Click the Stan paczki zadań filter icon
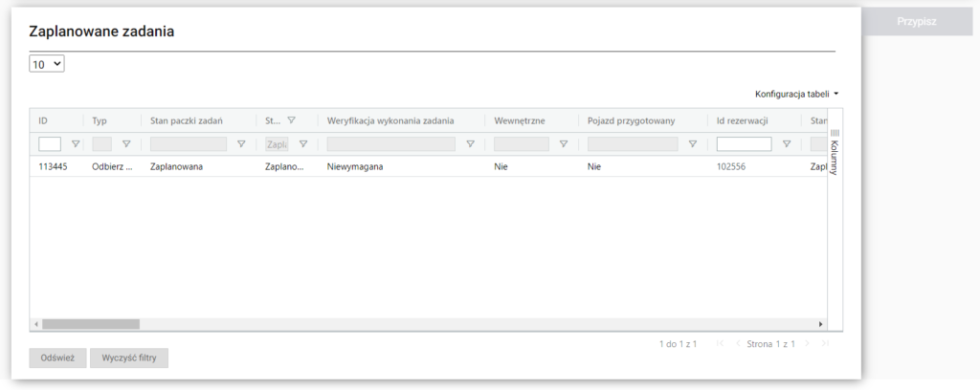This screenshot has height=390, width=980. click(241, 144)
